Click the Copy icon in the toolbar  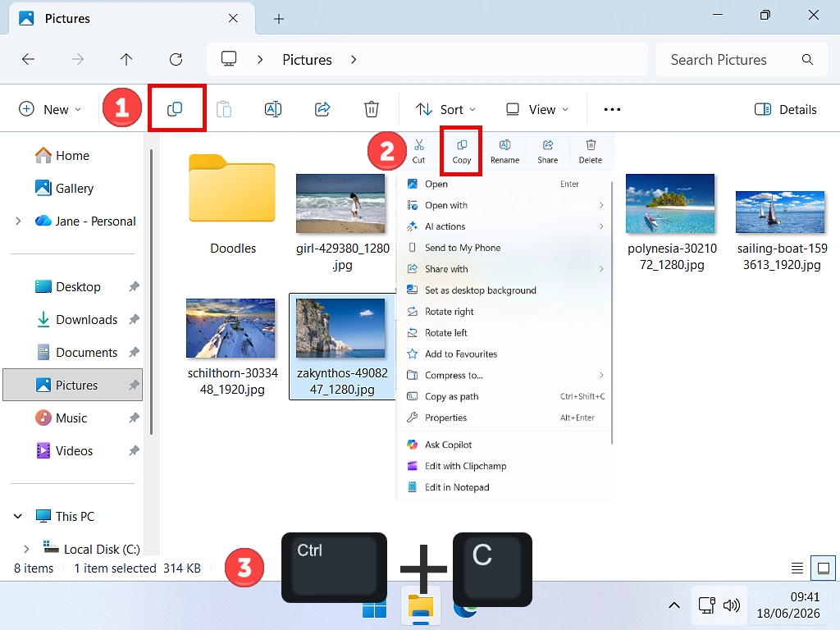tap(176, 109)
